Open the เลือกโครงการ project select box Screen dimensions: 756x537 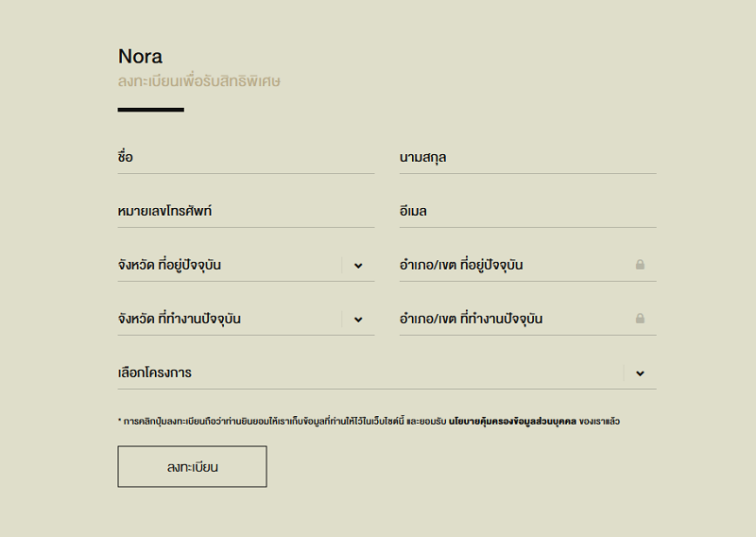tap(387, 372)
